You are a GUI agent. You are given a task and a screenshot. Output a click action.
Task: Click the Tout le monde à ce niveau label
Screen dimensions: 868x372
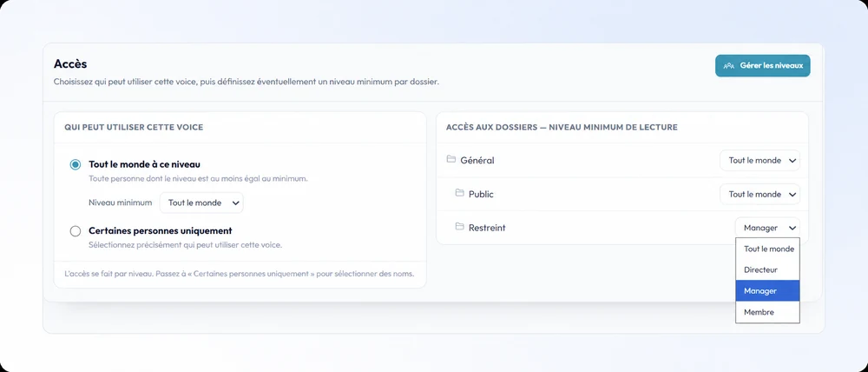click(144, 164)
